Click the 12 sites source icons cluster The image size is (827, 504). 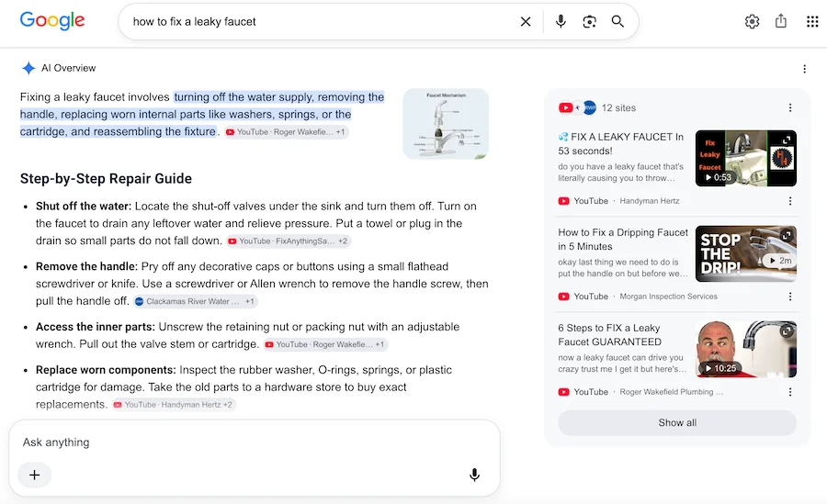tap(577, 107)
